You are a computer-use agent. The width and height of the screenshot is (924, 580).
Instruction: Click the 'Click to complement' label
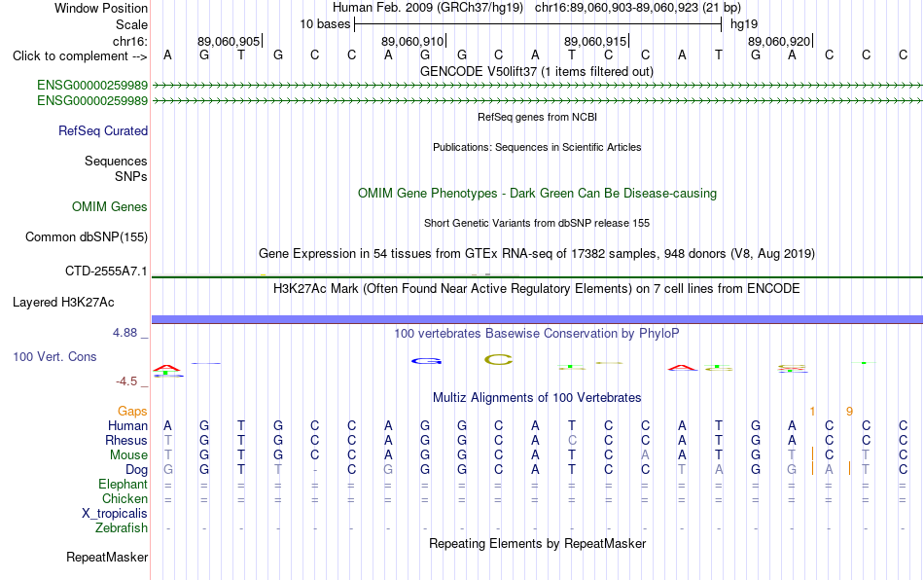80,56
